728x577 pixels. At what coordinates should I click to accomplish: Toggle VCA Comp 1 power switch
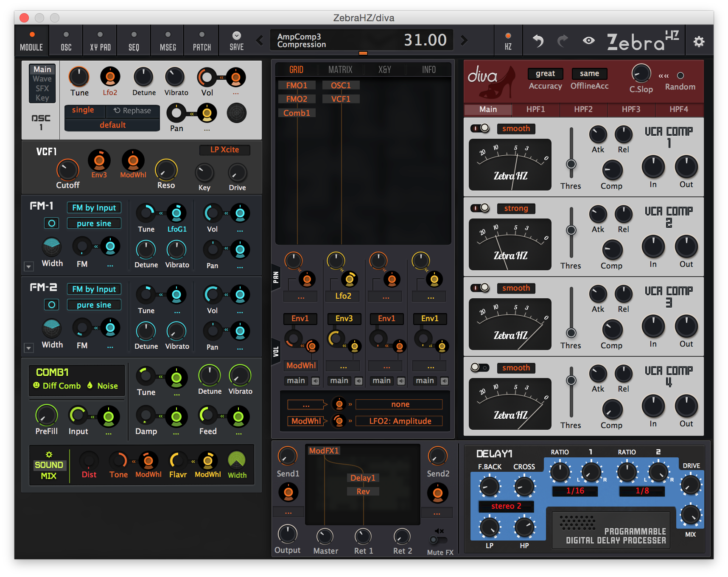click(480, 128)
